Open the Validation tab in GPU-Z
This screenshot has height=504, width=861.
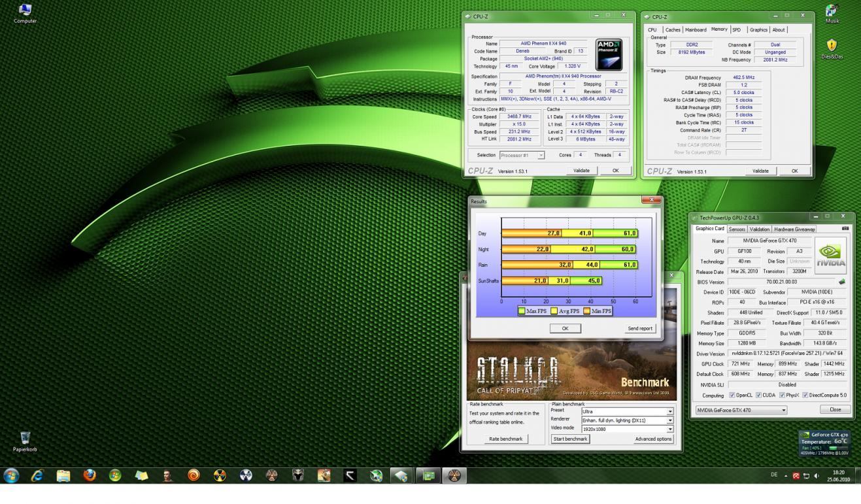click(x=760, y=229)
